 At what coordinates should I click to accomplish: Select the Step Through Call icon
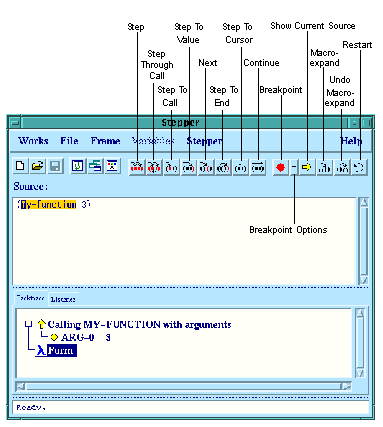click(x=154, y=167)
